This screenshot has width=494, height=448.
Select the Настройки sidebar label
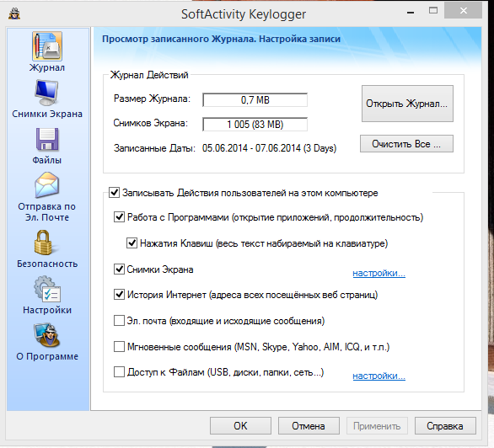[47, 310]
